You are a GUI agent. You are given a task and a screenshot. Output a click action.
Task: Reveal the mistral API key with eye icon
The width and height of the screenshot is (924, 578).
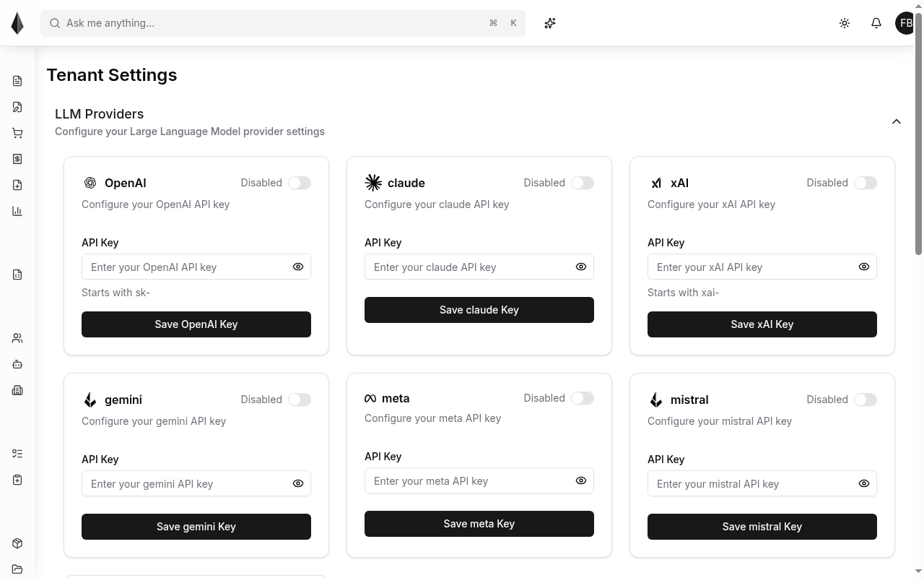(x=864, y=483)
